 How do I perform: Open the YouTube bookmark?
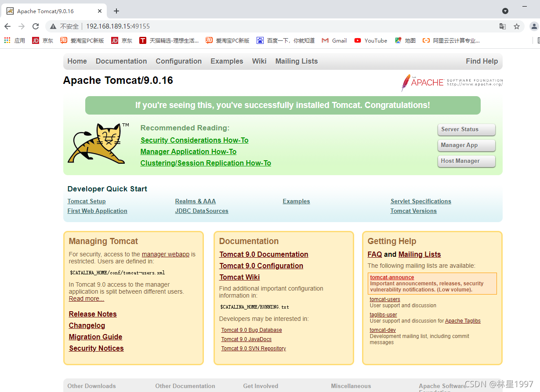point(371,40)
